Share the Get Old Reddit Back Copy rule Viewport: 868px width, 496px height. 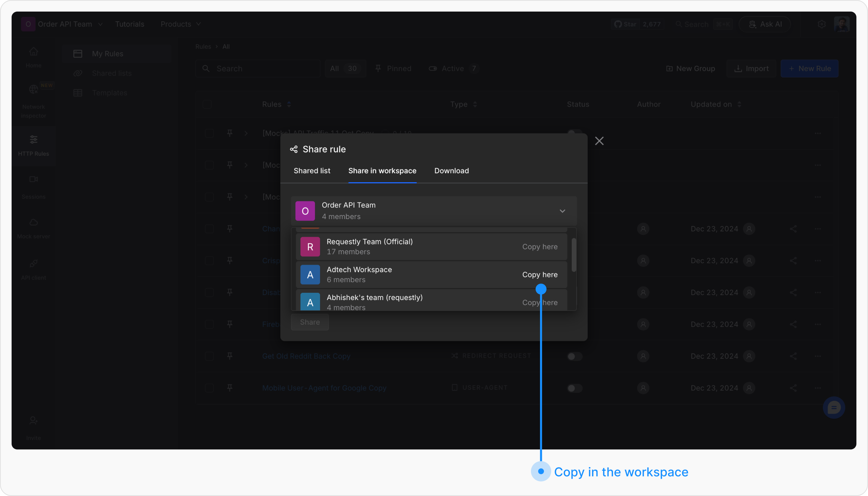tap(793, 356)
